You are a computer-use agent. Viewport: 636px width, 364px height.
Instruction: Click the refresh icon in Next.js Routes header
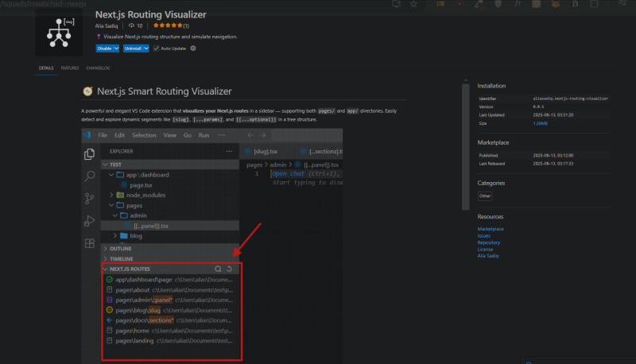coord(230,269)
